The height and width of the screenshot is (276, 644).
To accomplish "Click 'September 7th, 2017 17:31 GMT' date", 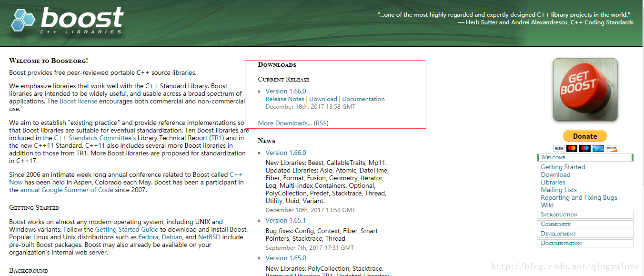I will pyautogui.click(x=310, y=248).
